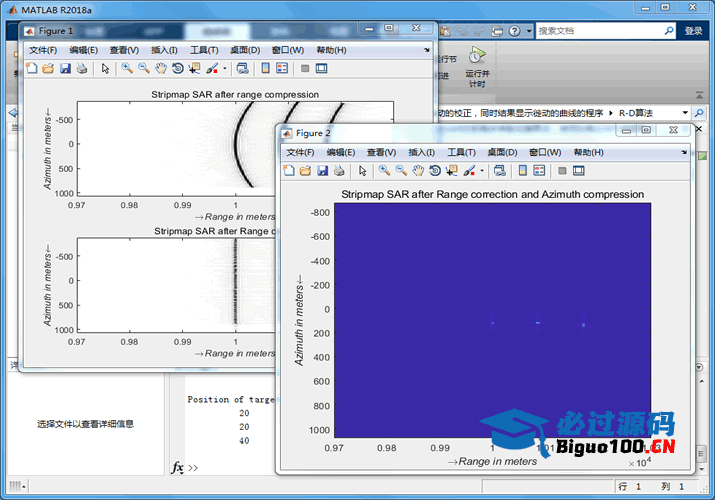The image size is (715, 500).
Task: Open 文件(F) menu in Figure 1
Action: (43, 50)
